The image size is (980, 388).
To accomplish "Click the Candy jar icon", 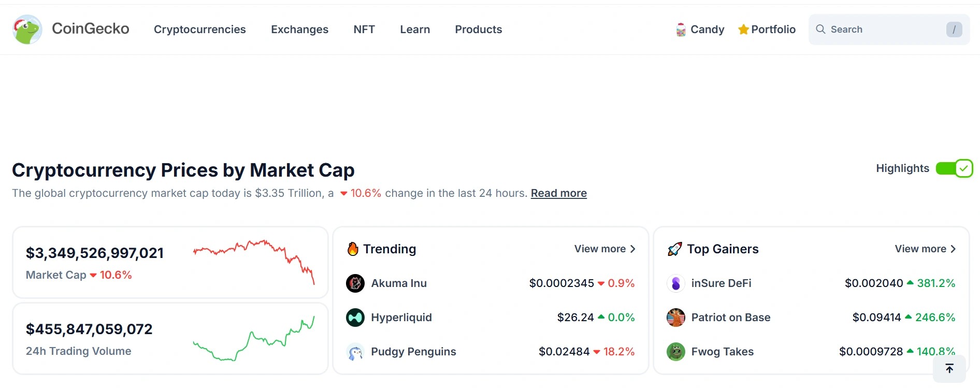I will (x=681, y=30).
